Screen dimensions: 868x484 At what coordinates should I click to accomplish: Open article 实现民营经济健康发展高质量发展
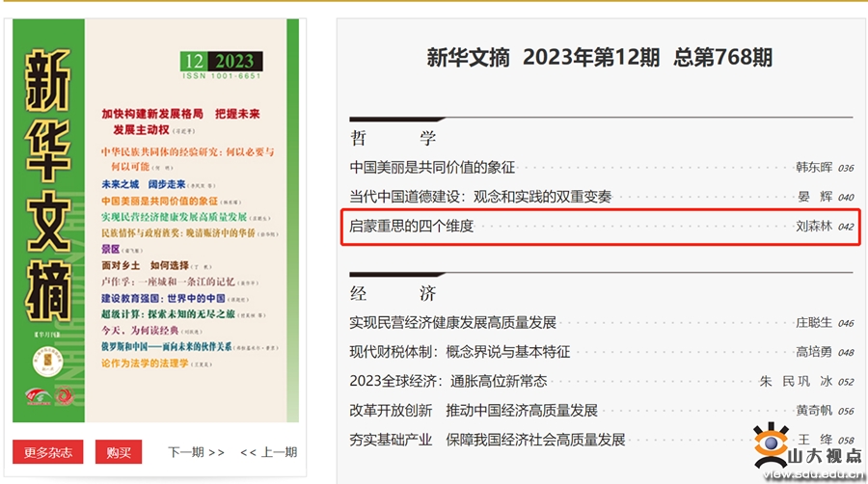(452, 322)
